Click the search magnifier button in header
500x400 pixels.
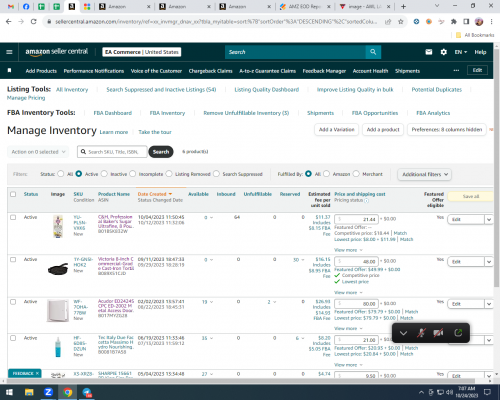click(x=373, y=52)
